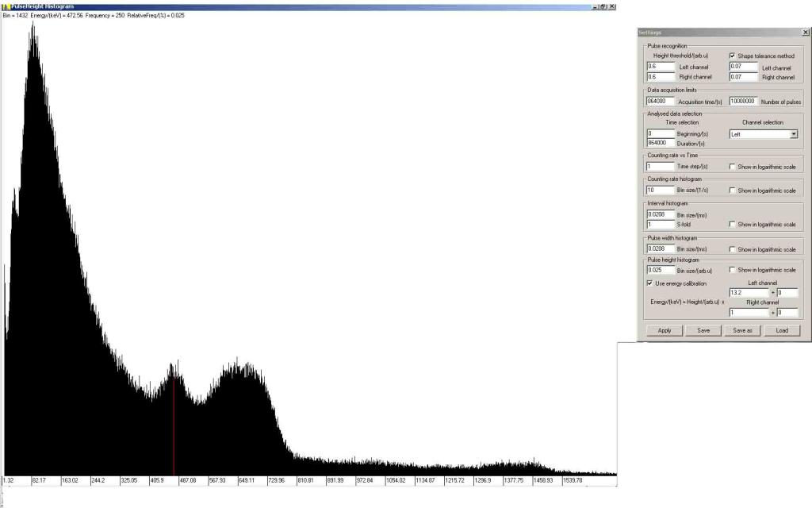Image resolution: width=812 pixels, height=508 pixels.
Task: Select the Left channel height threshold field
Action: [661, 67]
